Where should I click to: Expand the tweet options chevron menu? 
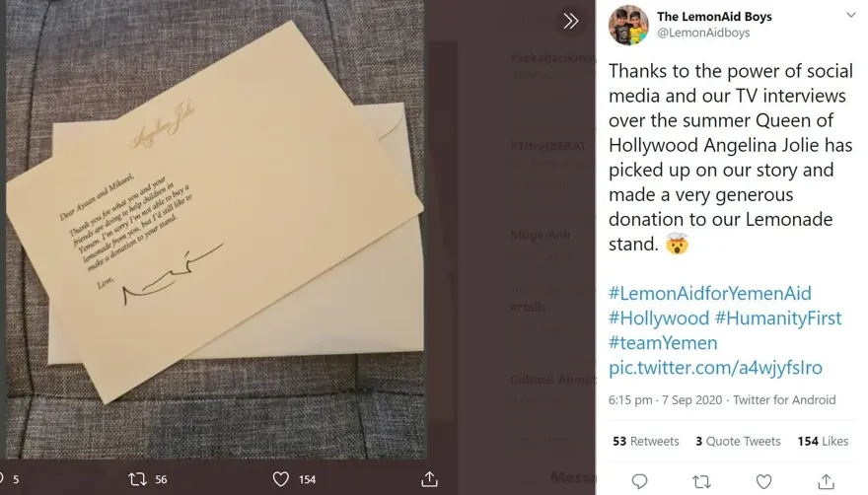pyautogui.click(x=850, y=17)
